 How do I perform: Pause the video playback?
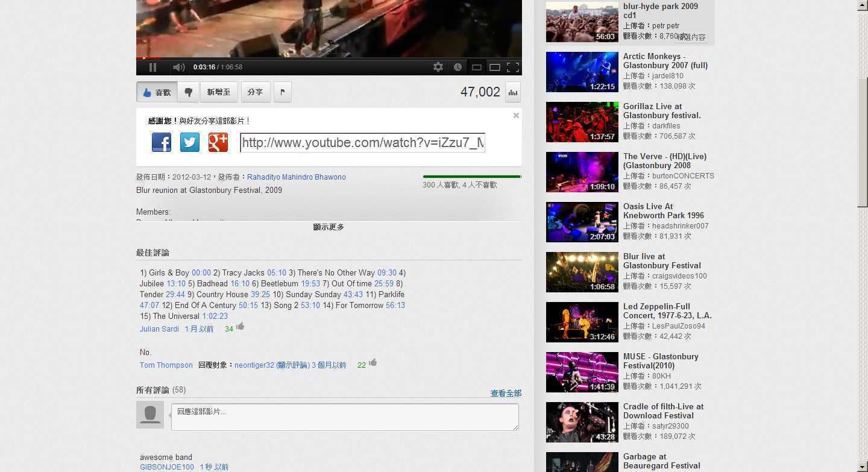pos(153,68)
